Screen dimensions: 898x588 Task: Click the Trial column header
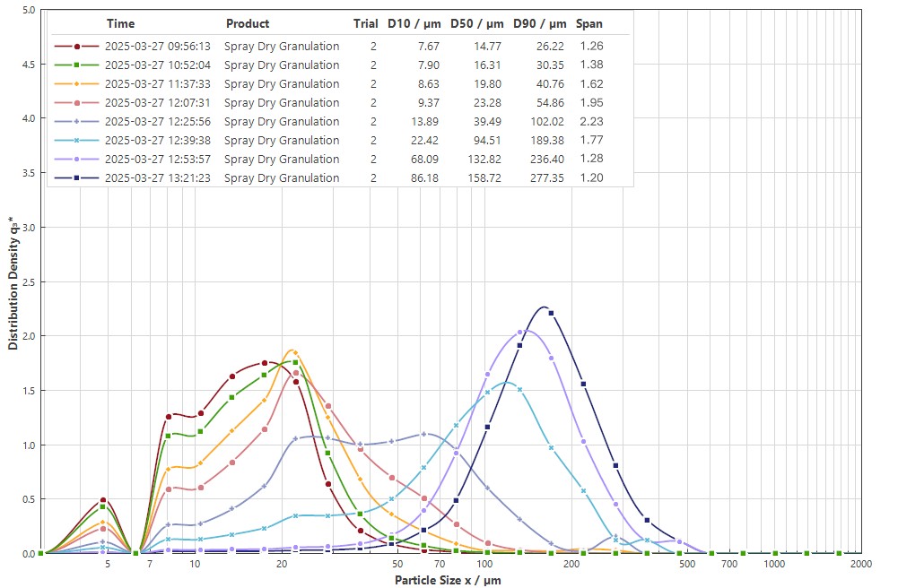(x=365, y=24)
